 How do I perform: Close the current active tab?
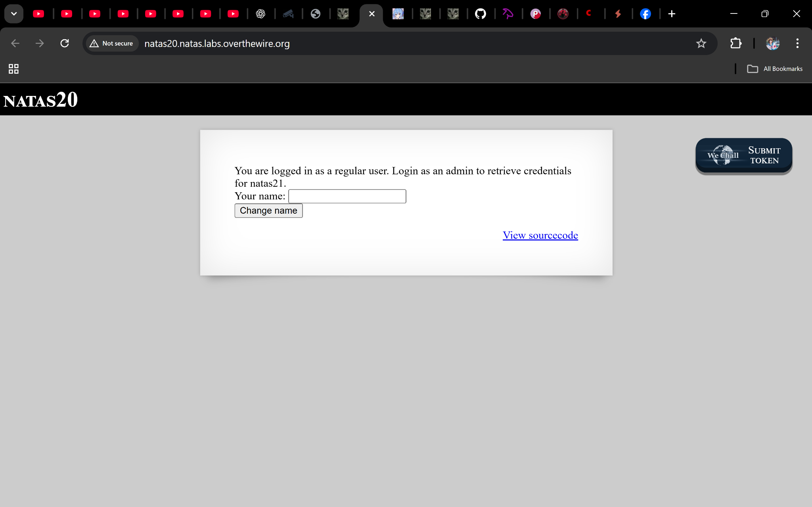[372, 14]
